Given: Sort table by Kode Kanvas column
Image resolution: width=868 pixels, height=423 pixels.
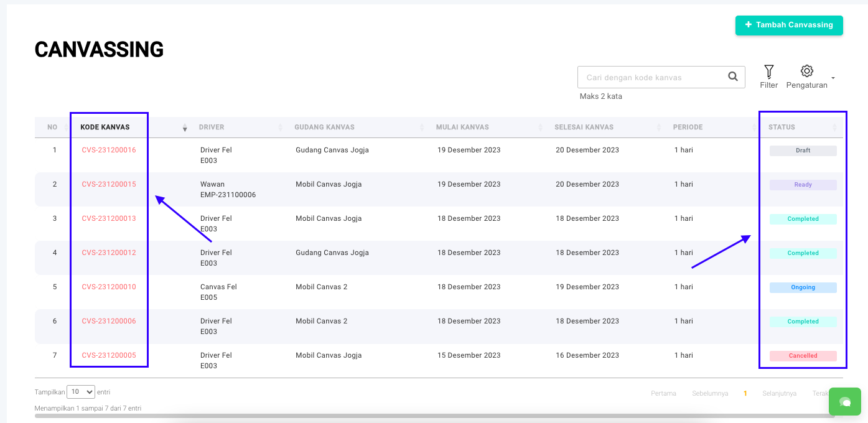Looking at the screenshot, I should click(x=184, y=128).
